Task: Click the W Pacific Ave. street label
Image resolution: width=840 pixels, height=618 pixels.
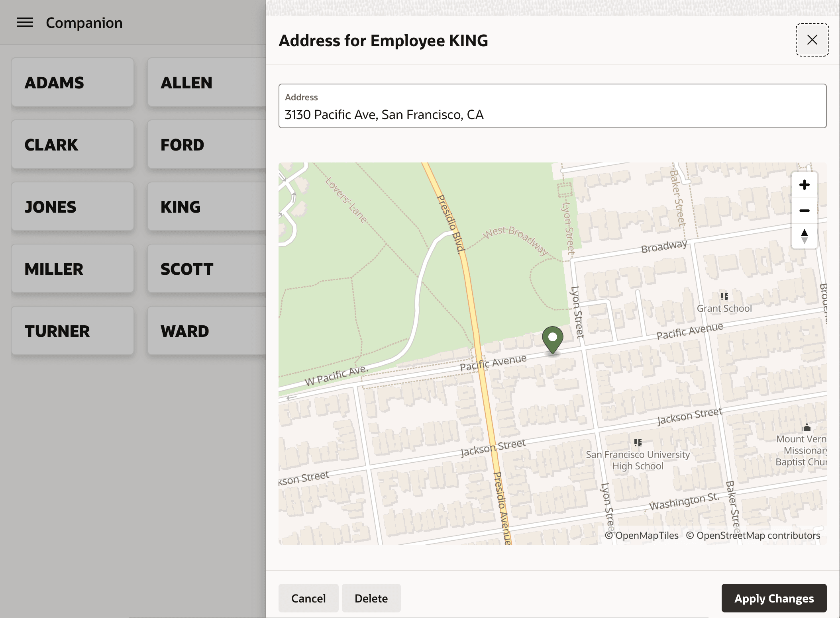Action: coord(336,375)
